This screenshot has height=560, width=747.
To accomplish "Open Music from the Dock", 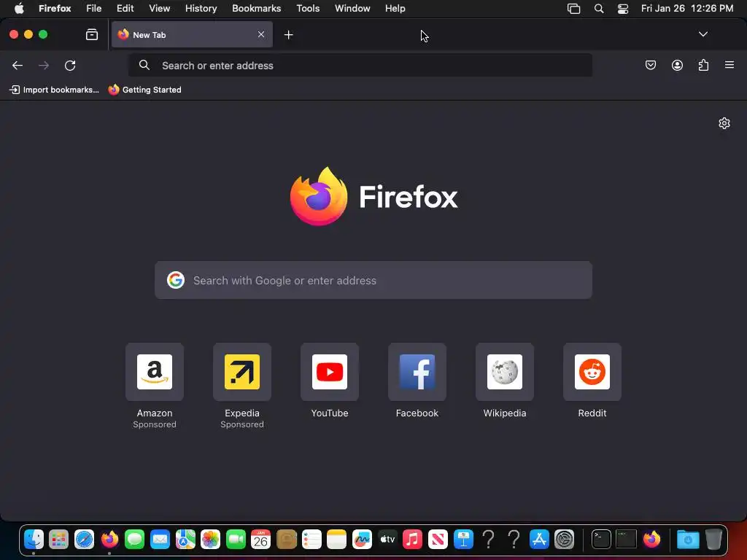I will click(x=413, y=540).
